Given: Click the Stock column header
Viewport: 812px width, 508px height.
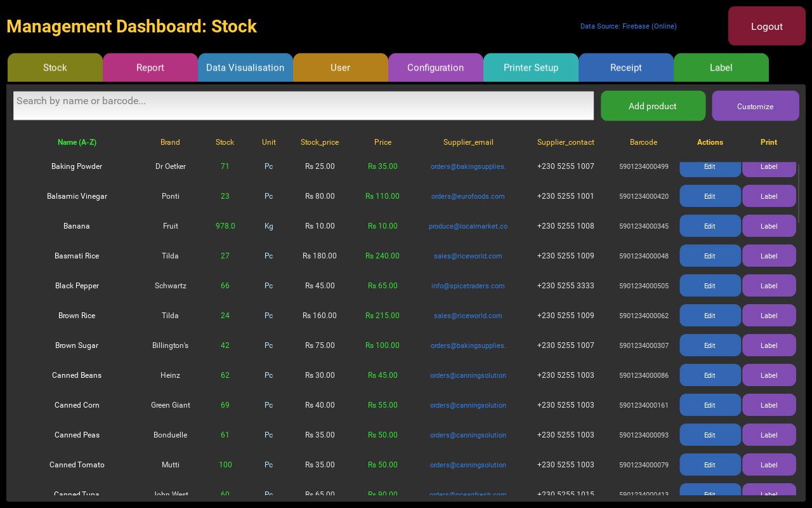Looking at the screenshot, I should (x=225, y=142).
